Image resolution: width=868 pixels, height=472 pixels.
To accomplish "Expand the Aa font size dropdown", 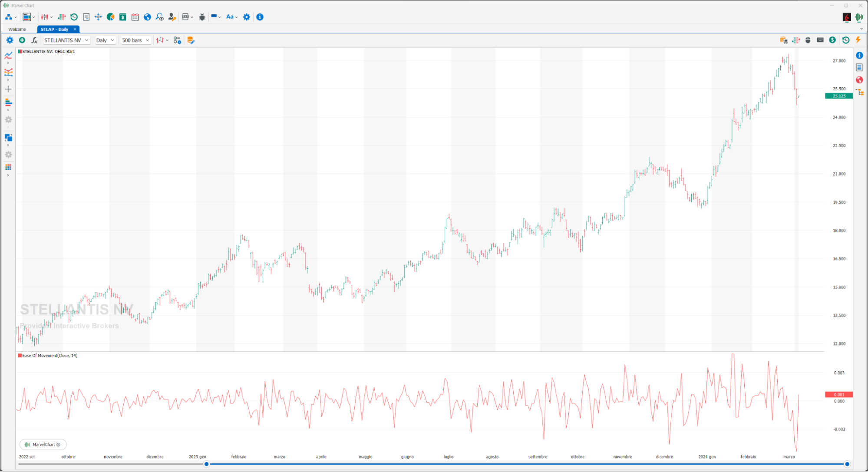I will 236,17.
